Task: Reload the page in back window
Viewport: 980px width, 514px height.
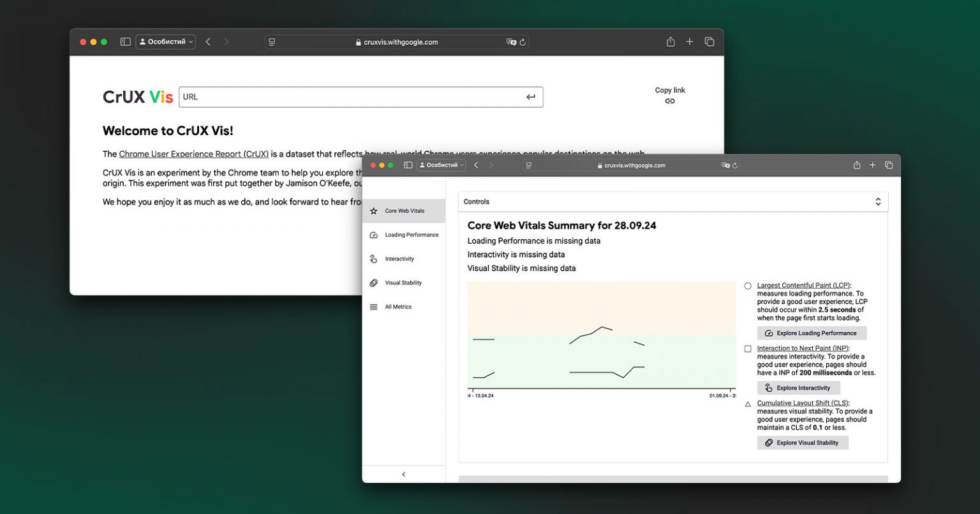Action: pos(523,42)
